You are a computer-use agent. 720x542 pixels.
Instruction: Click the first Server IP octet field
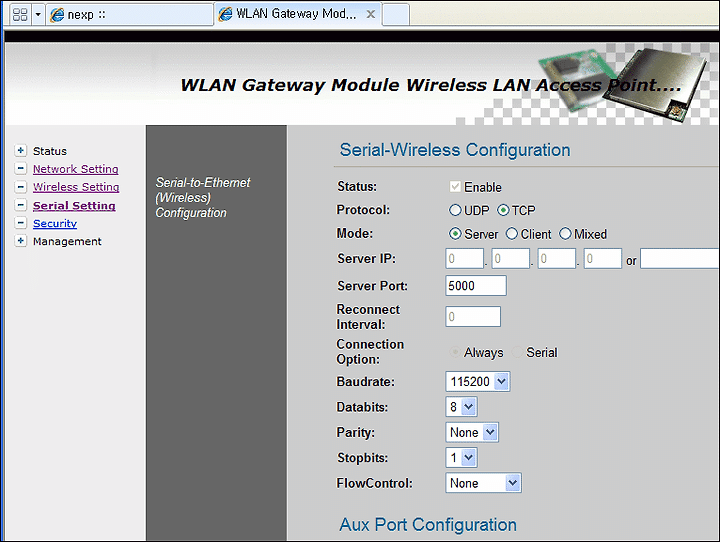pos(465,259)
